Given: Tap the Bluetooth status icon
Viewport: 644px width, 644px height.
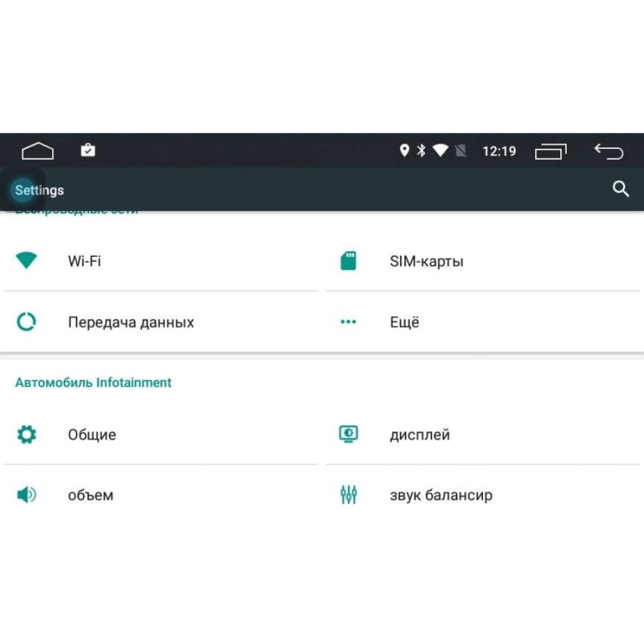Looking at the screenshot, I should 421,150.
